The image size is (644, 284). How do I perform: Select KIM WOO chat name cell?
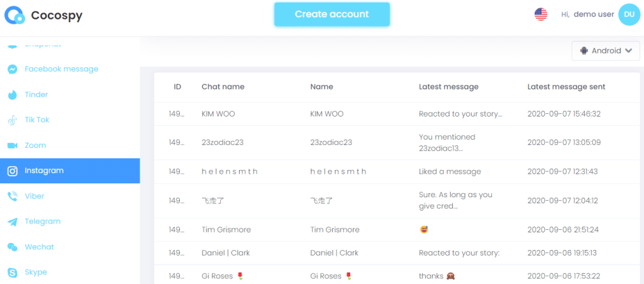218,114
